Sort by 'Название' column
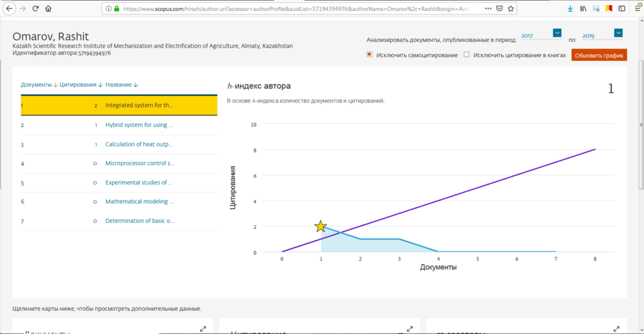644x334 pixels. [x=122, y=84]
